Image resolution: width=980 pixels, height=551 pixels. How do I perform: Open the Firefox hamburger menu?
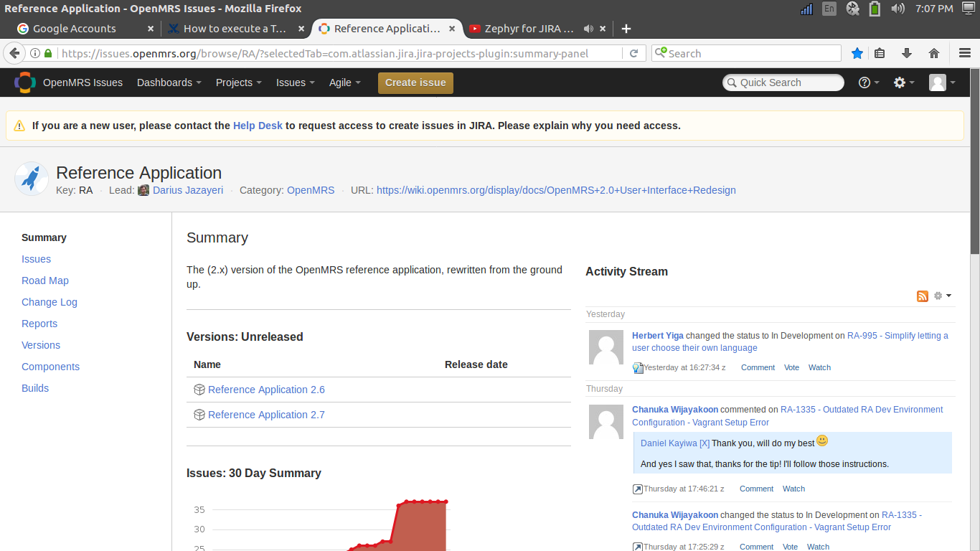tap(965, 53)
